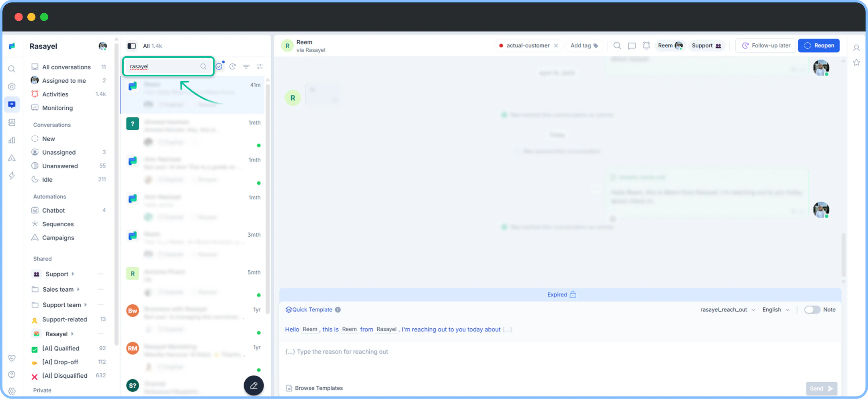Screen dimensions: 868x399
Task: Open the rasayel_reach_out template dropdown
Action: pyautogui.click(x=728, y=309)
